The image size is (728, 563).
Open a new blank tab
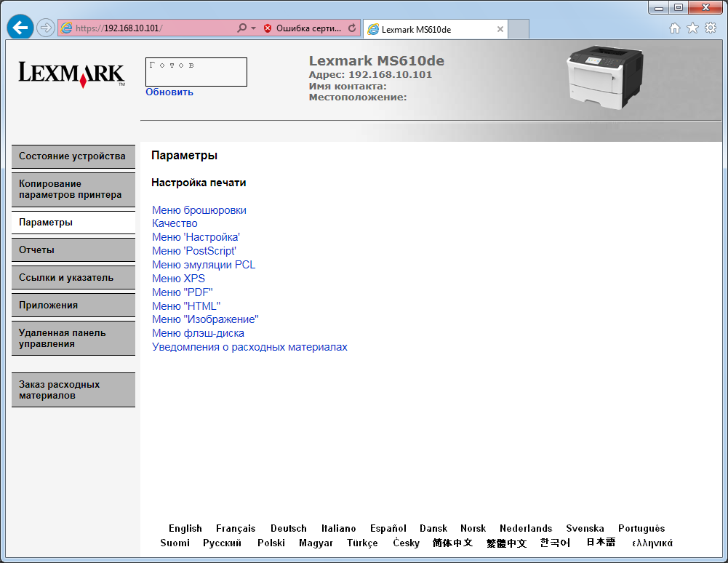pos(519,29)
